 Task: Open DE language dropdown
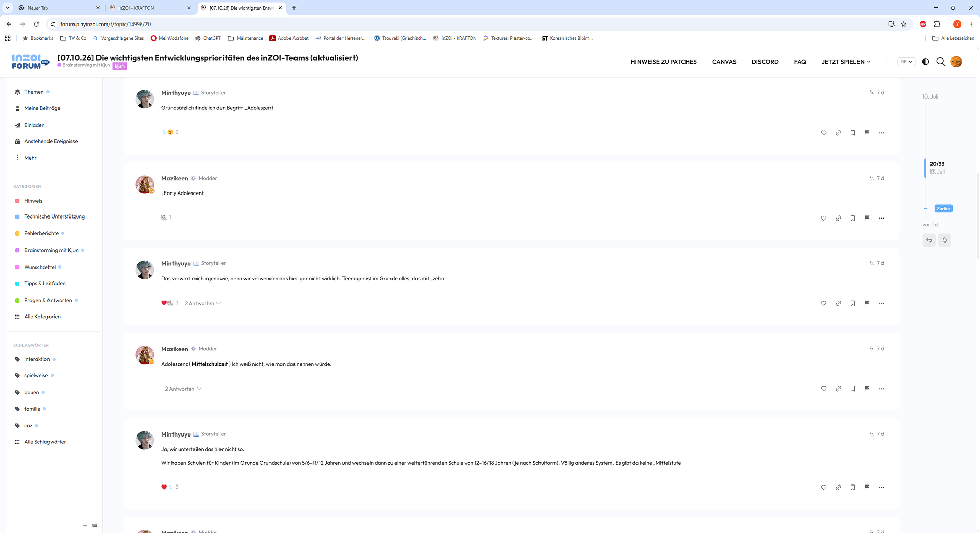tap(906, 62)
